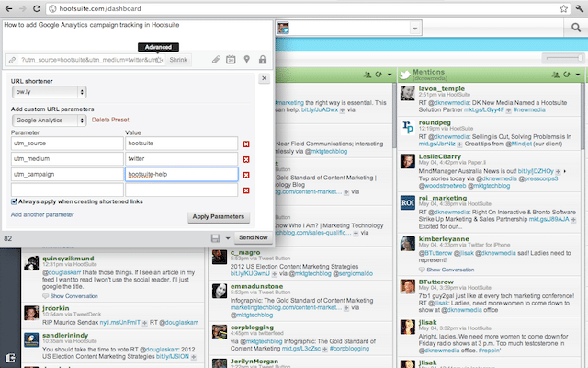This screenshot has height=368, width=588.
Task: Open jrdorkin profile name
Action: click(x=55, y=308)
